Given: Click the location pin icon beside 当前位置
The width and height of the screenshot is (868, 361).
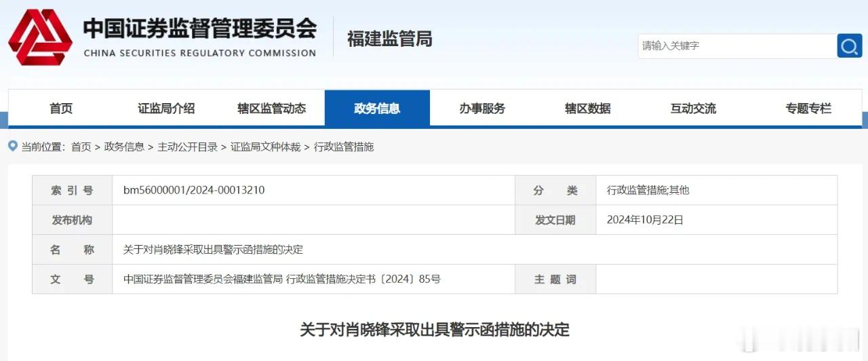Looking at the screenshot, I should pos(12,146).
